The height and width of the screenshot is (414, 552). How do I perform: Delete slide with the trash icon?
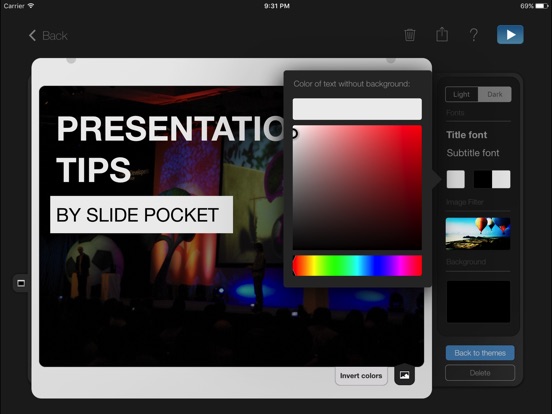[409, 35]
